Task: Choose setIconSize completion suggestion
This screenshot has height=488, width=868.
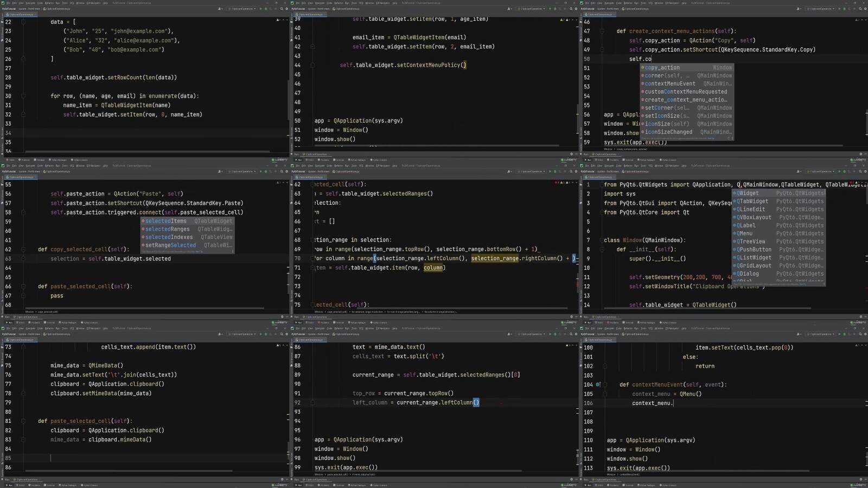Action: (x=687, y=116)
